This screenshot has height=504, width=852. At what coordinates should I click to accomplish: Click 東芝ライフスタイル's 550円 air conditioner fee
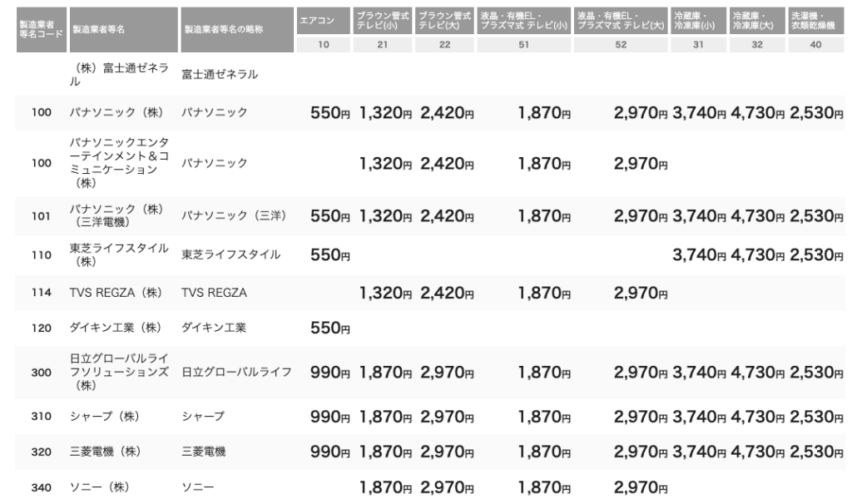(330, 254)
